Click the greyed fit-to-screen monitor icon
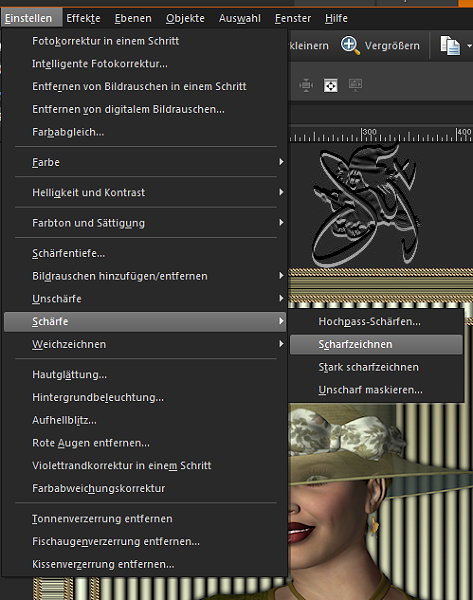The height and width of the screenshot is (600, 473). coord(355,85)
